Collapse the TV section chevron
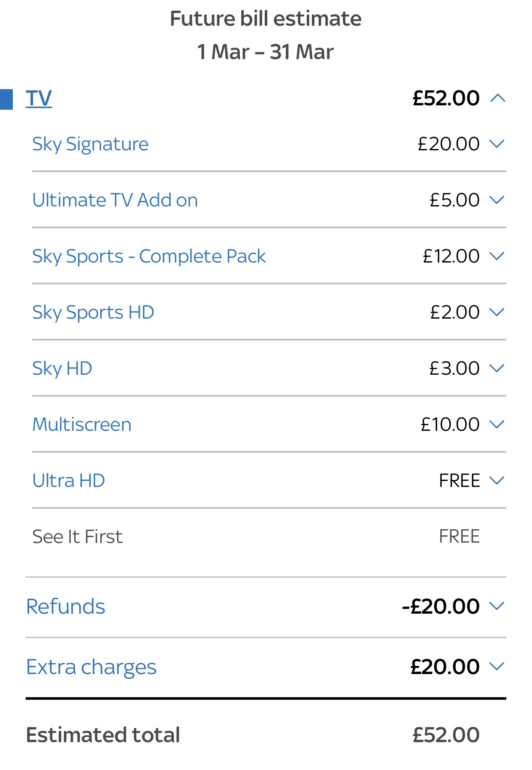Screen dimensions: 532x770 (x=498, y=98)
